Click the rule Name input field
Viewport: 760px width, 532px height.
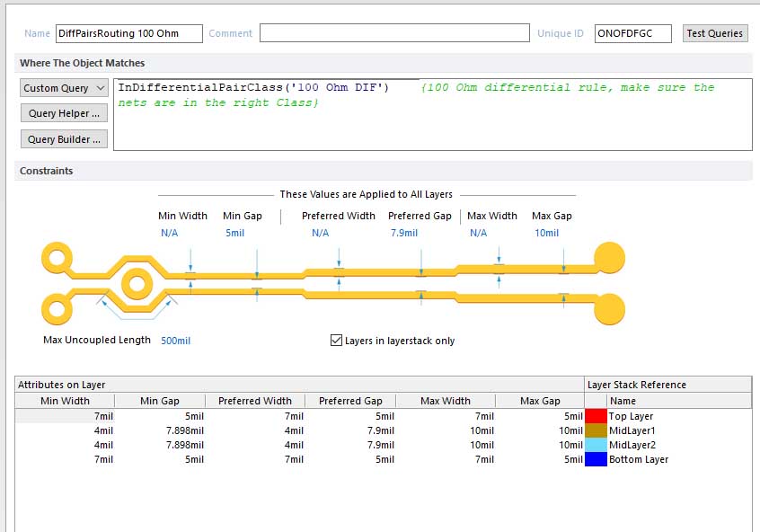click(x=128, y=33)
